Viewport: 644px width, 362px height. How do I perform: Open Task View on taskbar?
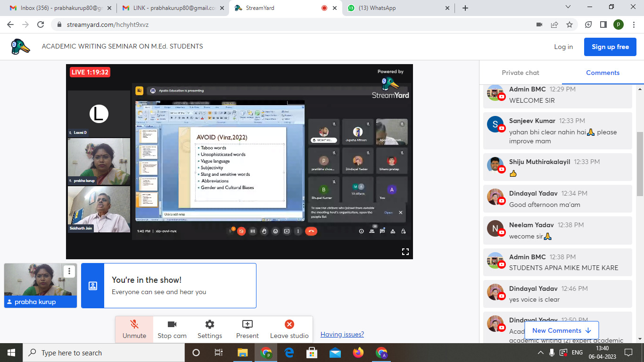pyautogui.click(x=219, y=353)
